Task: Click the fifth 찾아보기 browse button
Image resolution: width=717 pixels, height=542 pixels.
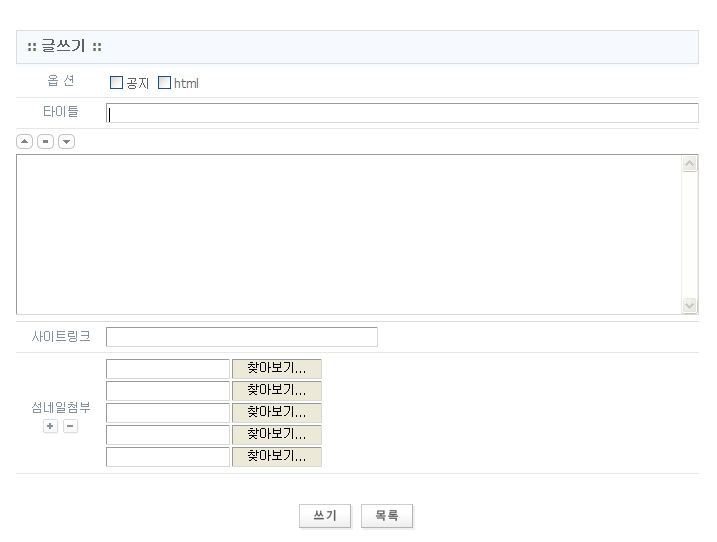Action: click(x=277, y=457)
